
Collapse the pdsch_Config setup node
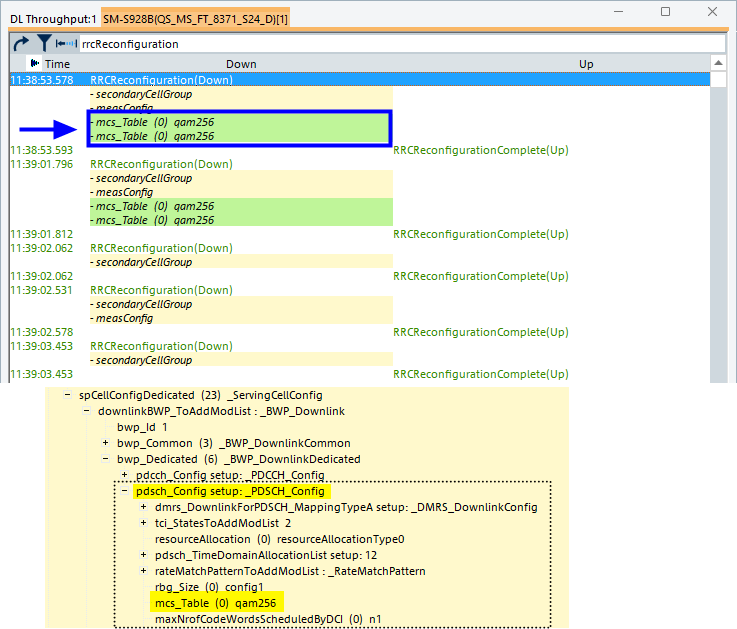click(125, 491)
